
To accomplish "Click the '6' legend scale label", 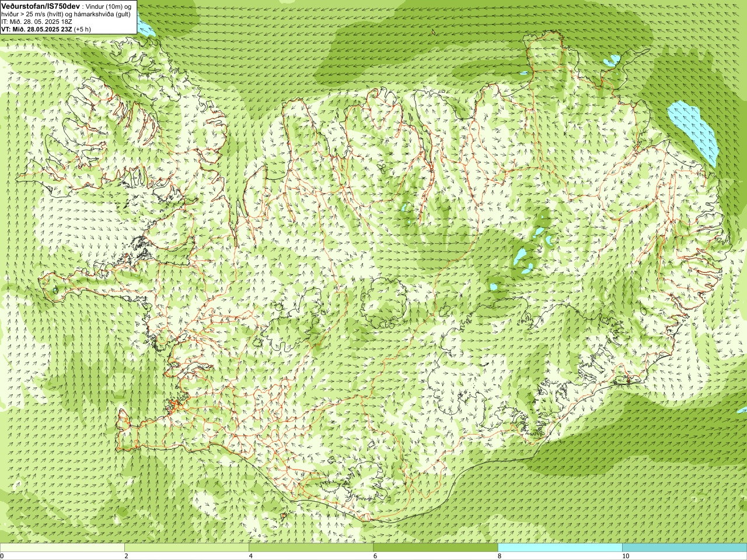I will coord(375,556).
